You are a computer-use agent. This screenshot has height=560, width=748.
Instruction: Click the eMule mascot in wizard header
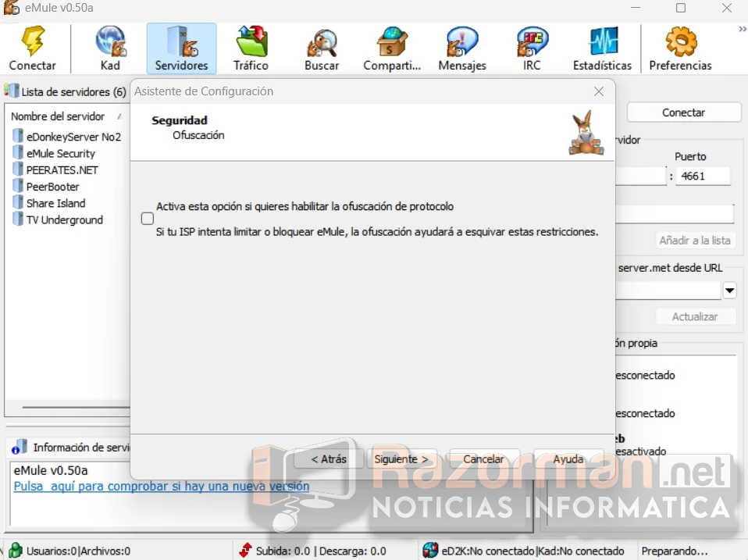586,133
